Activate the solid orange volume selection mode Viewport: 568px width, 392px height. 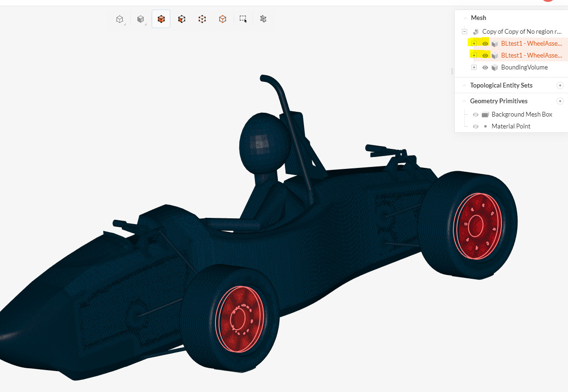pyautogui.click(x=161, y=19)
